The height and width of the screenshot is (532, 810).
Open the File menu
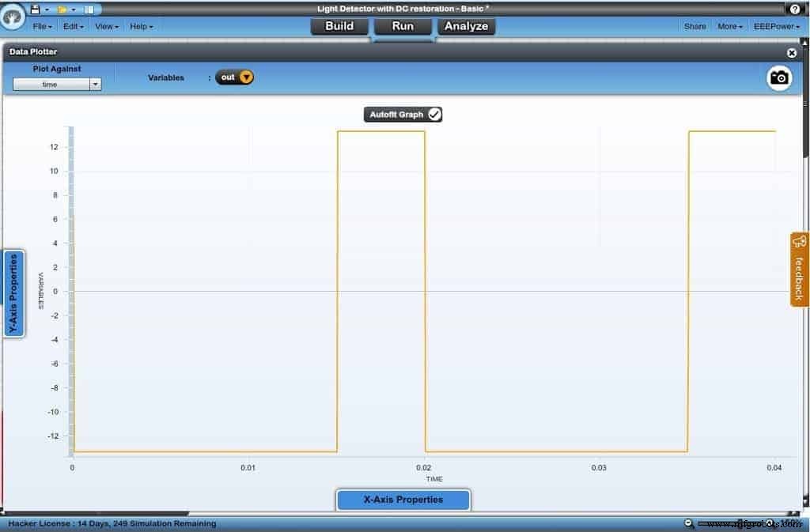(43, 26)
